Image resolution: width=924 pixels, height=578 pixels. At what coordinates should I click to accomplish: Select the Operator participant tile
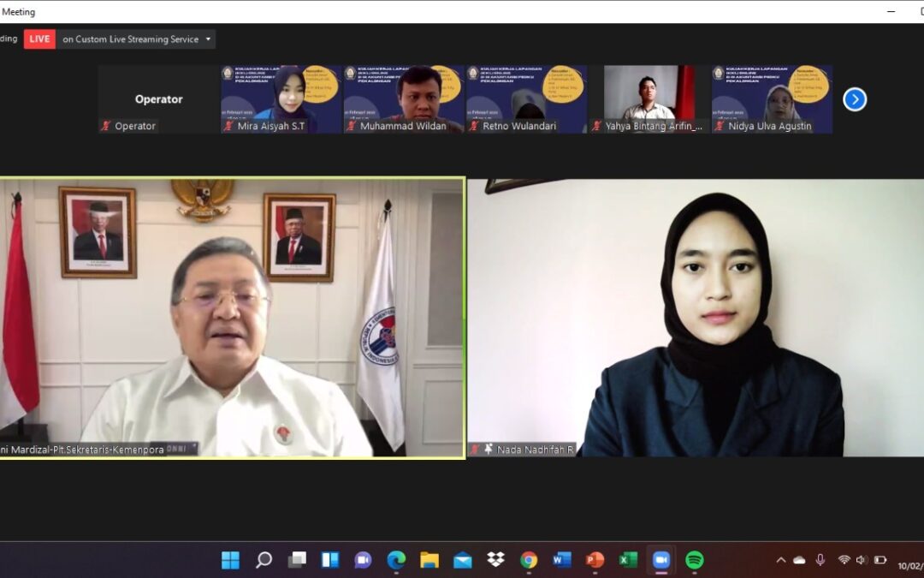(x=158, y=98)
